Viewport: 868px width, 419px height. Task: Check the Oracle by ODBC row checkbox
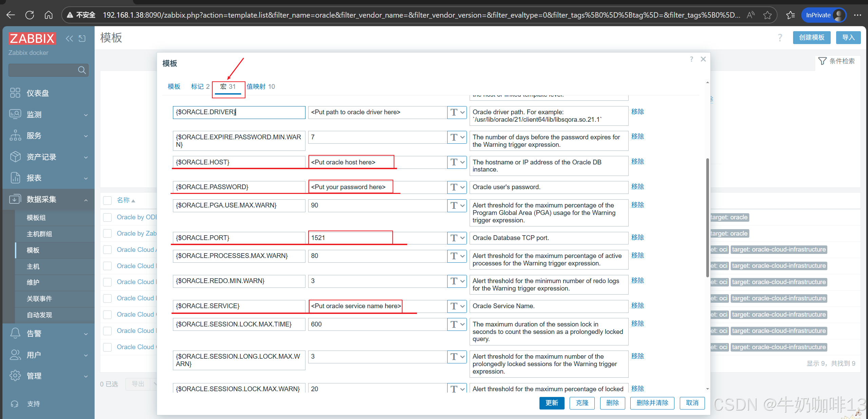point(107,217)
